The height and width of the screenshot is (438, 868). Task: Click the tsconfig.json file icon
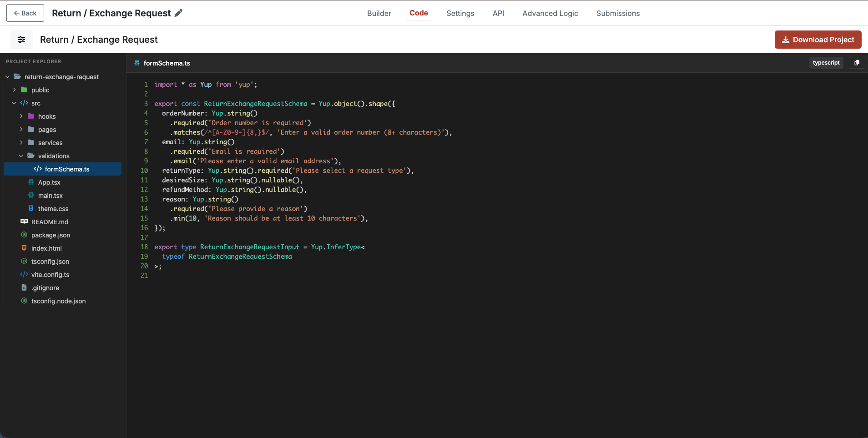point(24,261)
